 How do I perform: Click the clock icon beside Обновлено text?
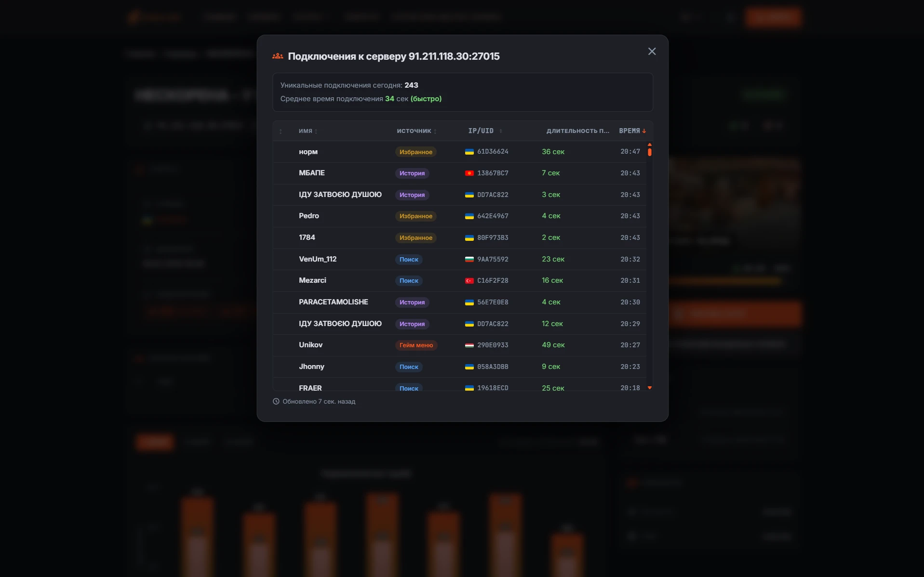tap(276, 401)
